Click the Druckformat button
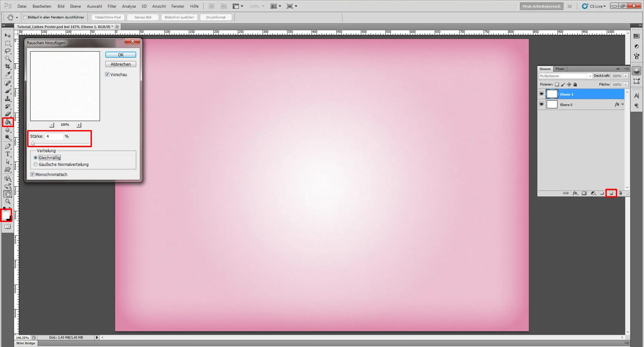Viewport: 644px width, 347px height. coord(216,17)
